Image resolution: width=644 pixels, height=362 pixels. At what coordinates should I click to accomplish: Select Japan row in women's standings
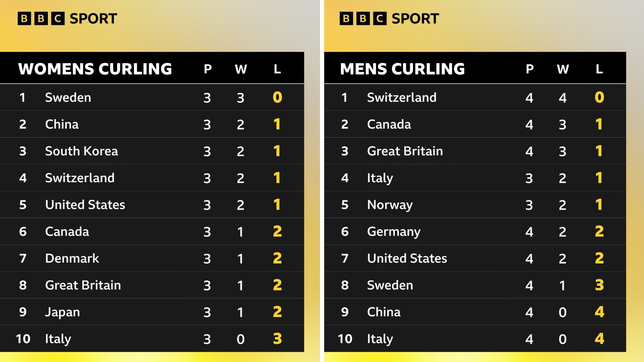click(62, 312)
